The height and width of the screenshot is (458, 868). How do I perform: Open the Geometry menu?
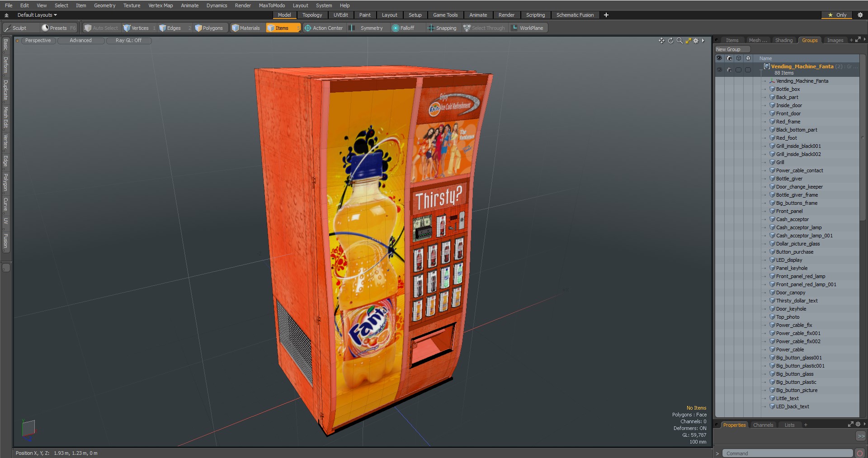click(x=104, y=5)
